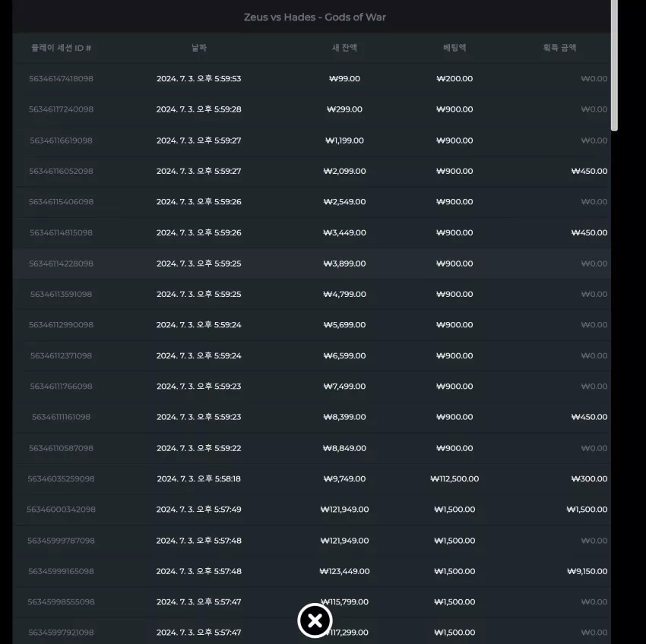The image size is (646, 644).
Task: Click the win amount ₩300.00
Action: [589, 479]
